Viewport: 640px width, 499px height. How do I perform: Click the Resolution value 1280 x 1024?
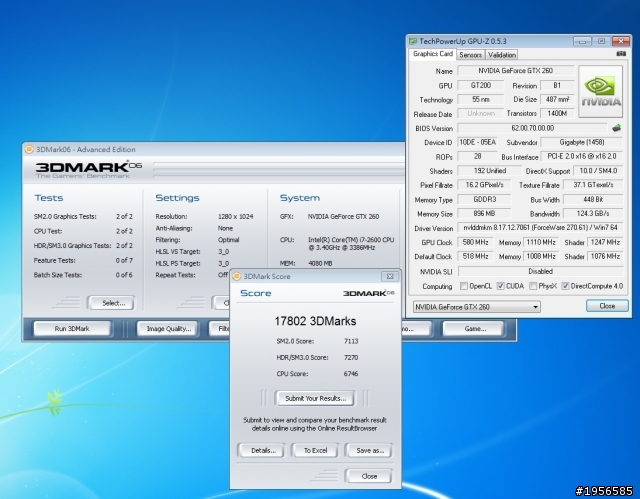click(236, 217)
